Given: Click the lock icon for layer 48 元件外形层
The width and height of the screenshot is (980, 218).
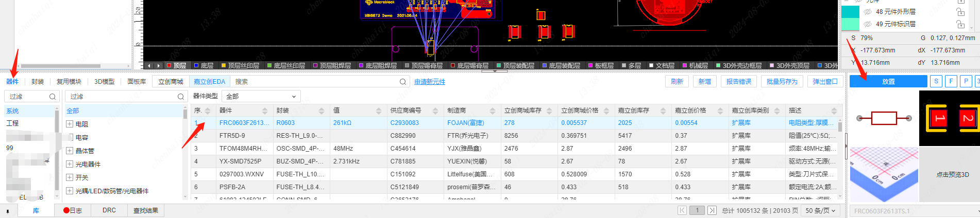Looking at the screenshot, I should (960, 12).
